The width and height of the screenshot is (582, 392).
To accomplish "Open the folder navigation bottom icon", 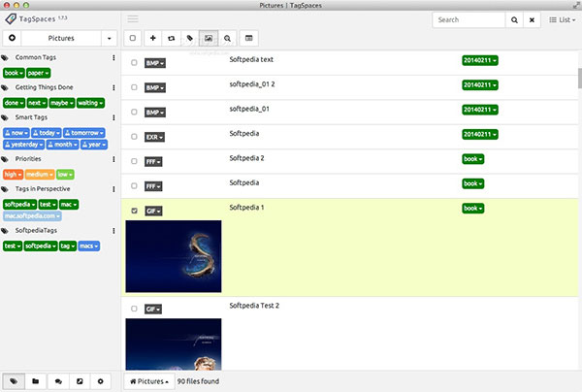I will point(36,381).
